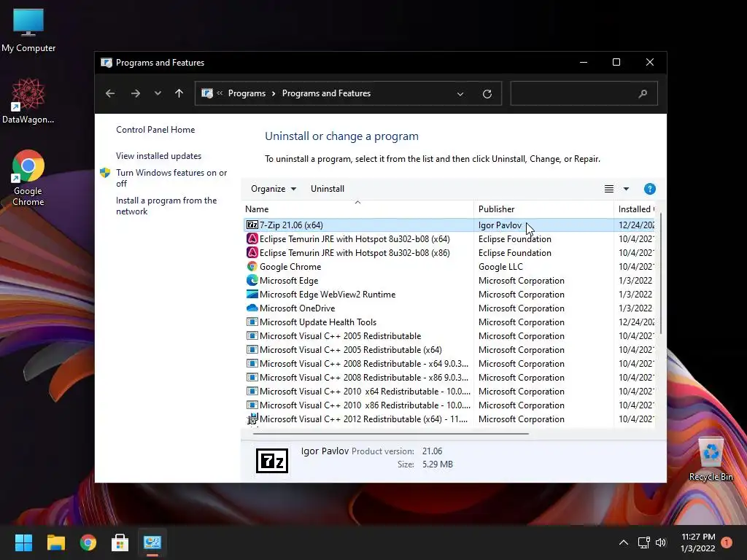Change view with the view icon

(x=609, y=189)
